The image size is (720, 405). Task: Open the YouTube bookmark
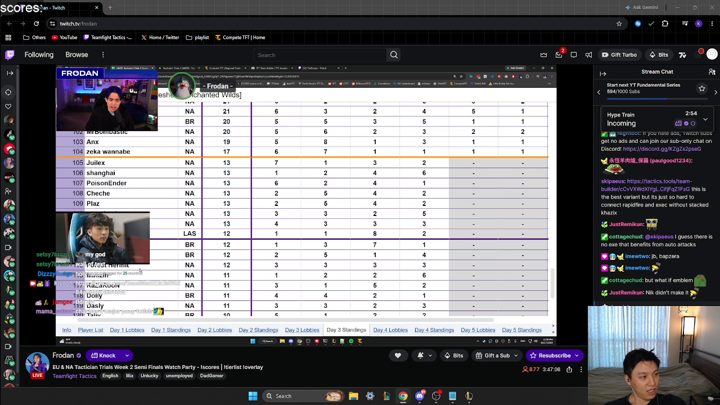coord(65,38)
